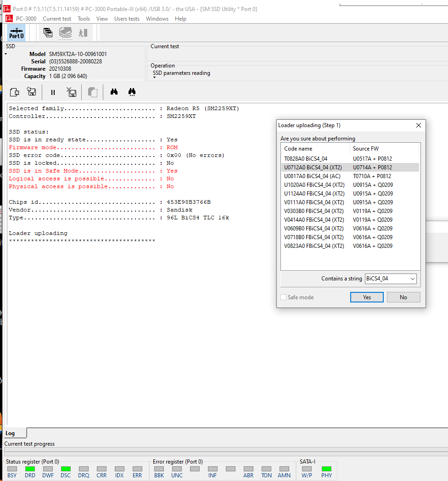Select loader V0718B0 FBiCS4_04 (XT2)
This screenshot has width=448, height=481.
[350, 237]
